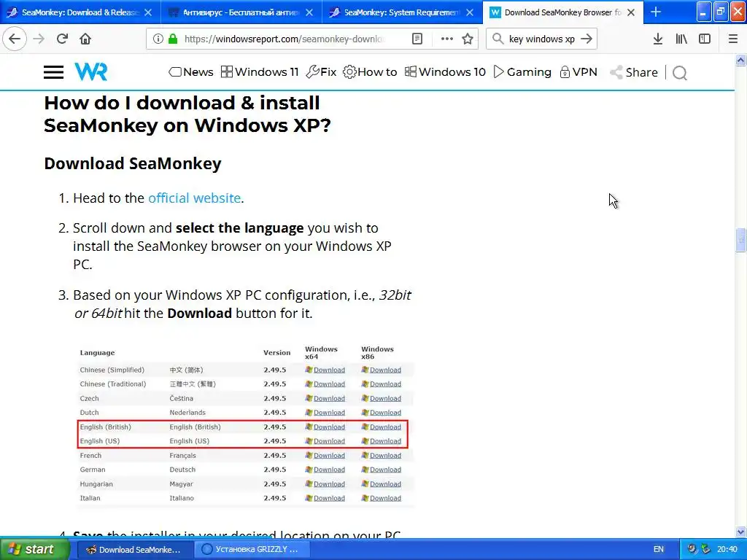Bookmark this page with the star
Viewport: 747px width, 560px height.
pyautogui.click(x=468, y=39)
